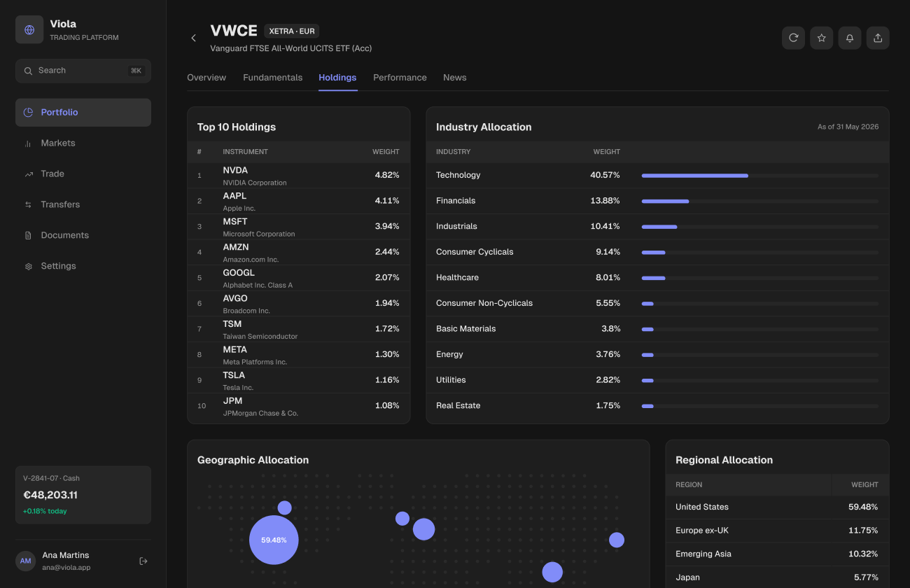Click the Viola globe logo icon

tap(29, 30)
